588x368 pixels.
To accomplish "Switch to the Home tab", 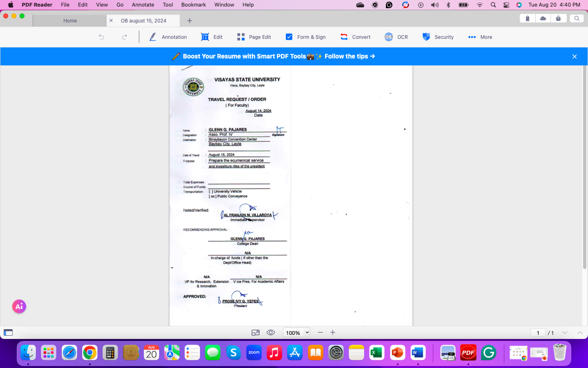I will 70,20.
